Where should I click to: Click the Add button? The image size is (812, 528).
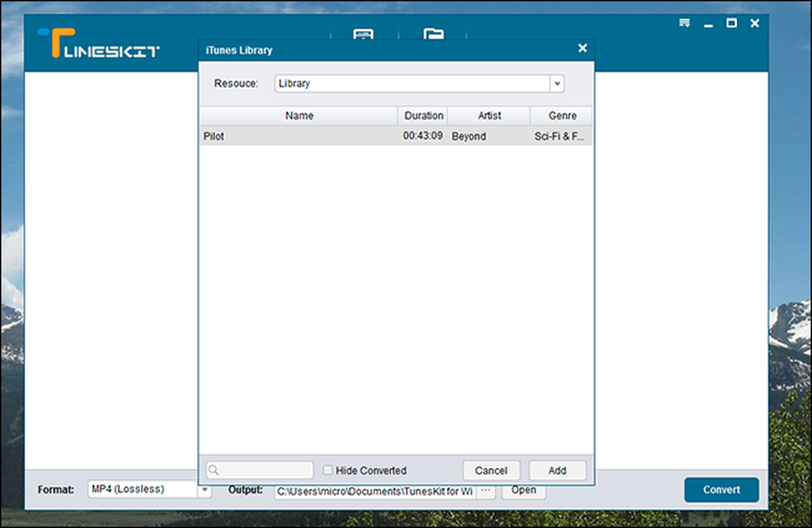pyautogui.click(x=557, y=470)
